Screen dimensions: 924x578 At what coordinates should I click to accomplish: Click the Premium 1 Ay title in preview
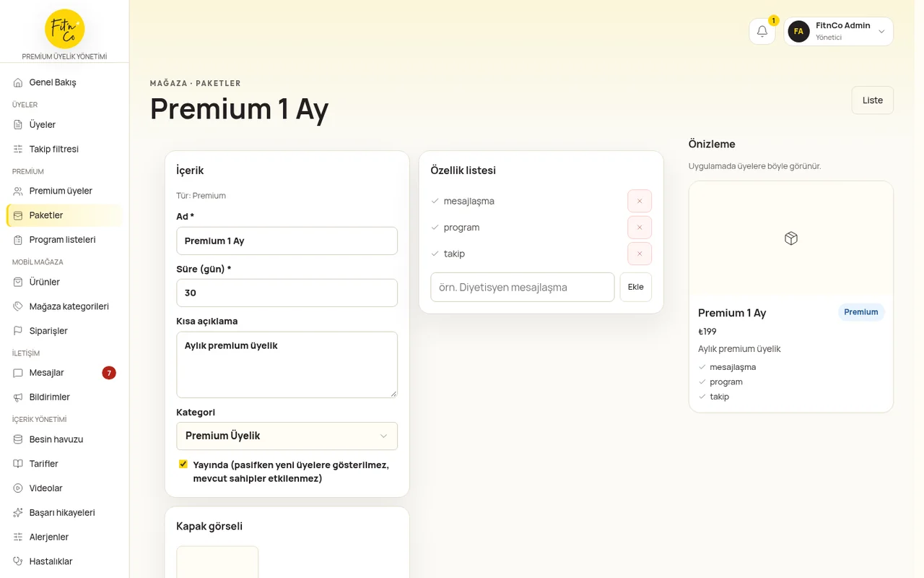732,313
